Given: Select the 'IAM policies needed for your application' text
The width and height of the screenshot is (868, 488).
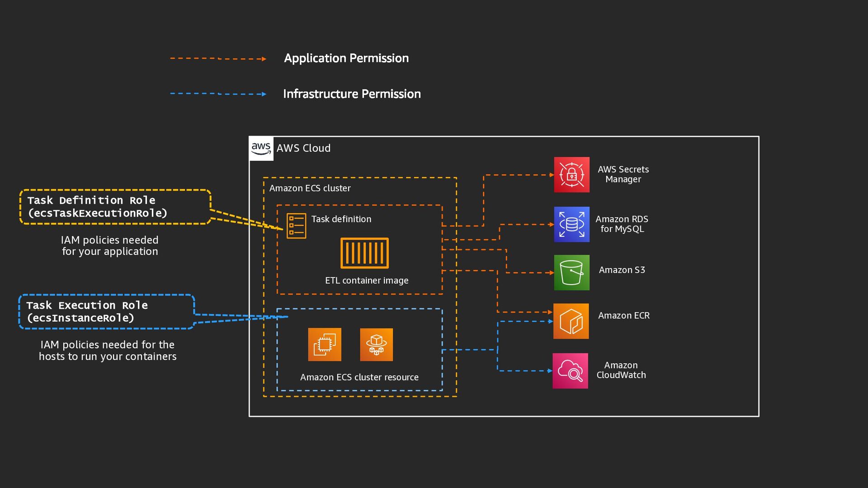Looking at the screenshot, I should [110, 246].
